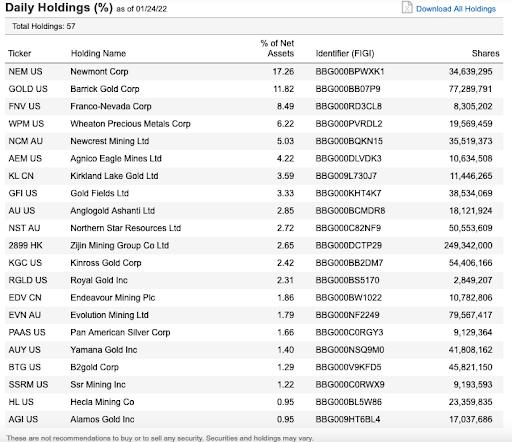512x442 pixels.
Task: Click the Kirkland Lake Gold Ltd row
Action: (254, 176)
